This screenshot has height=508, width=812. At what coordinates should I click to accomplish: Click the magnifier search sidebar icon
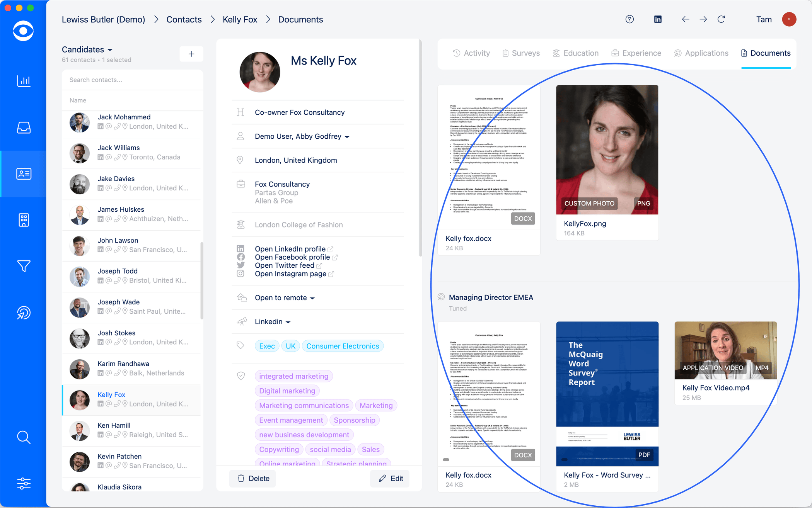pyautogui.click(x=24, y=437)
